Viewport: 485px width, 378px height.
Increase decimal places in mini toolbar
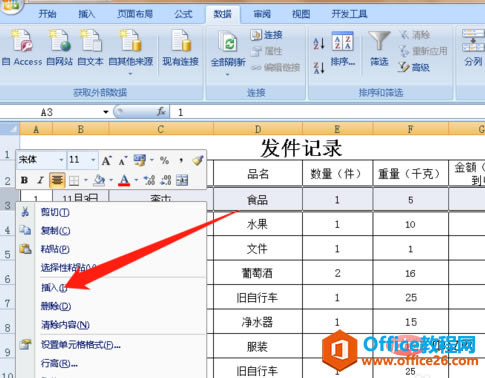(x=149, y=180)
